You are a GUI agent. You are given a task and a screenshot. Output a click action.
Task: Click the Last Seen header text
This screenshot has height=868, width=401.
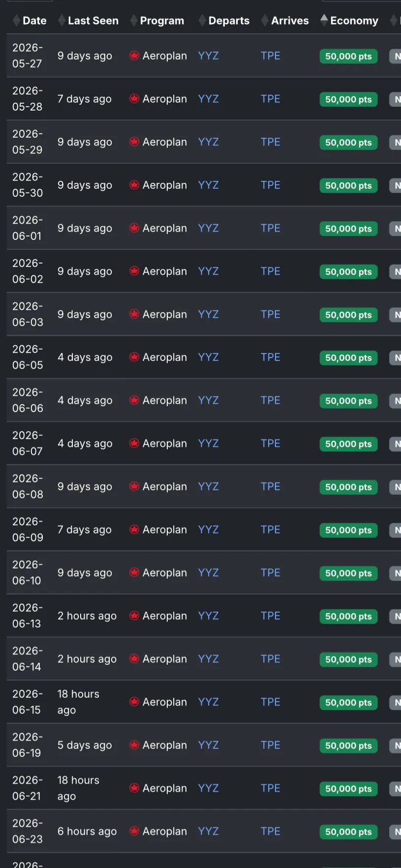pos(93,21)
